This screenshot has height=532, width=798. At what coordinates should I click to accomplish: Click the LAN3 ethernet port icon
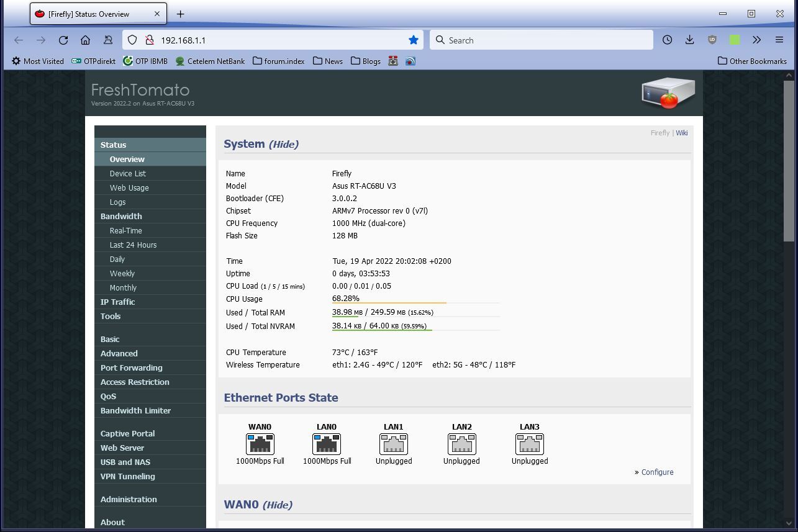click(530, 444)
